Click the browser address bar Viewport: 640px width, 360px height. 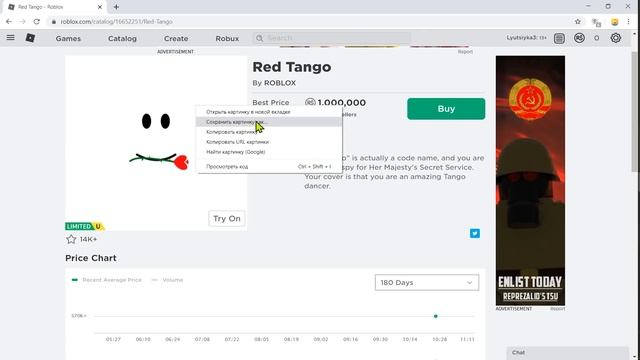click(x=310, y=22)
